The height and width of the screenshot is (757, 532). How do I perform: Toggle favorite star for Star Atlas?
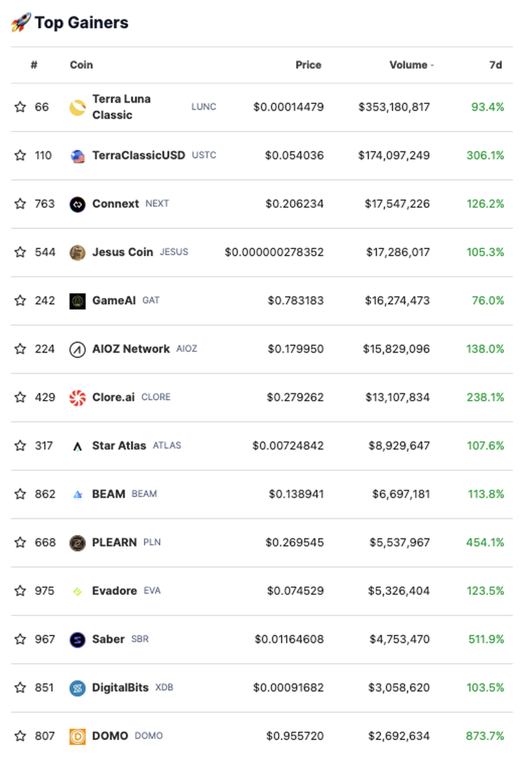pos(20,446)
